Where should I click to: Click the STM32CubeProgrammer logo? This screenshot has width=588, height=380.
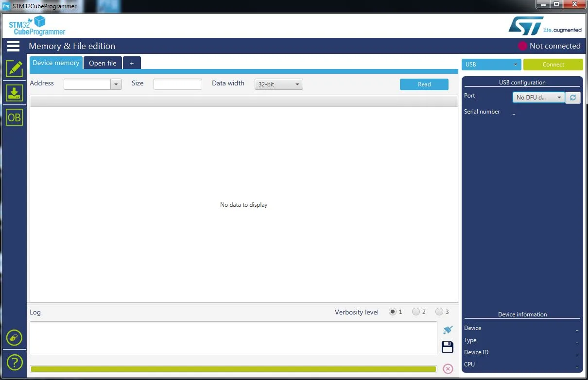click(x=37, y=25)
